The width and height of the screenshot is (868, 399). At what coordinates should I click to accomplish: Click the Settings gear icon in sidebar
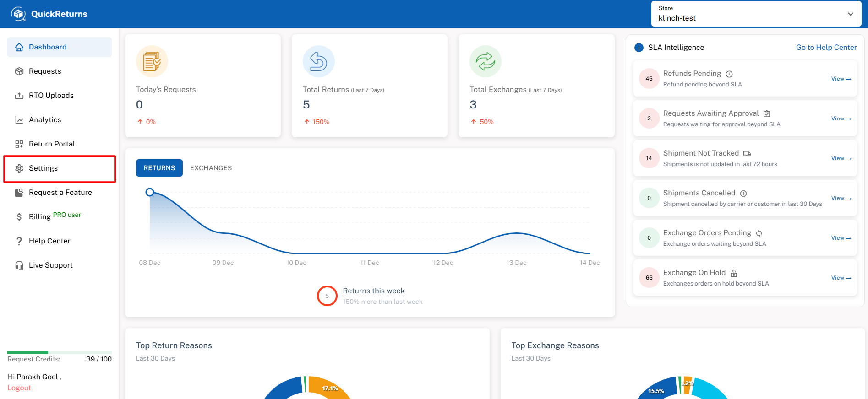click(x=19, y=168)
